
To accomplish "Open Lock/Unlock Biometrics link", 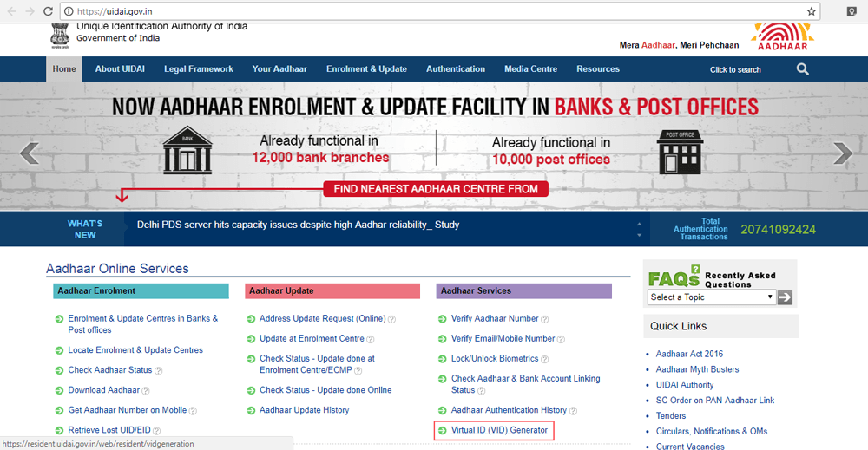I will coord(495,358).
